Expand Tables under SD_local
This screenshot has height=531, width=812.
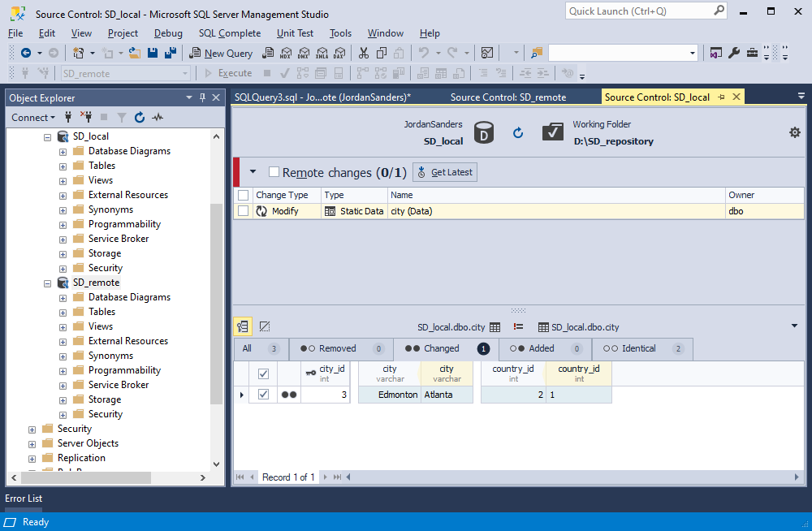[63, 166]
